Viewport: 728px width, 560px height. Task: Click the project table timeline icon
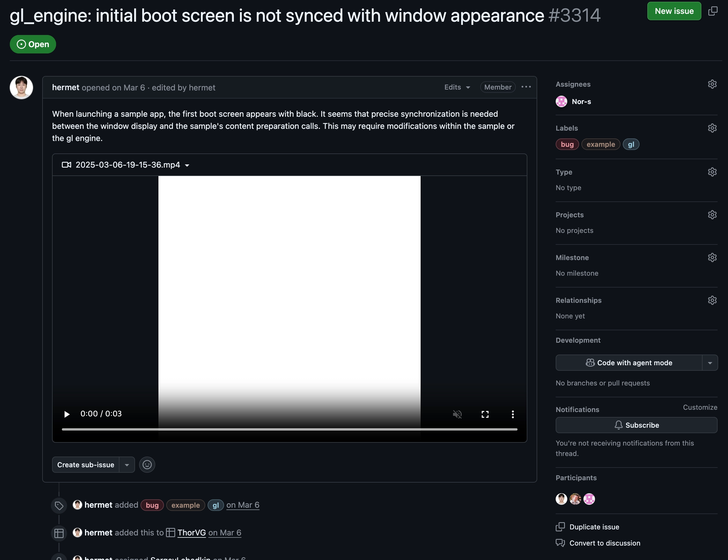coord(59,533)
